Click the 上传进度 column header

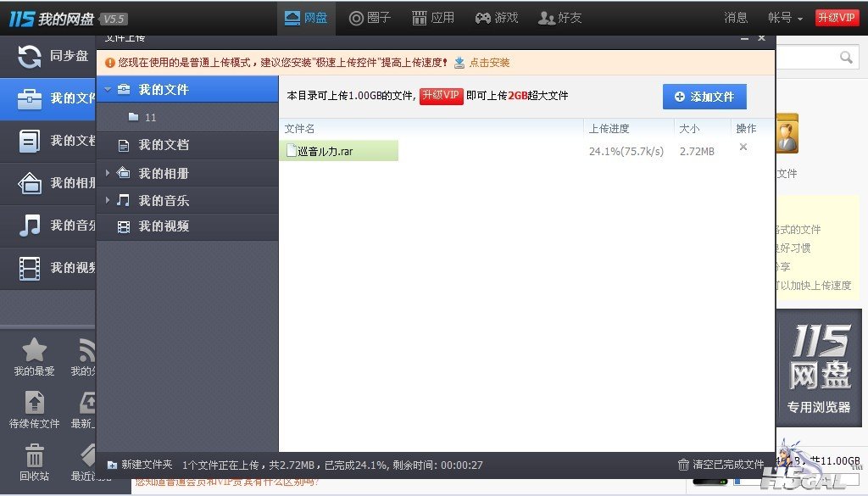[609, 128]
